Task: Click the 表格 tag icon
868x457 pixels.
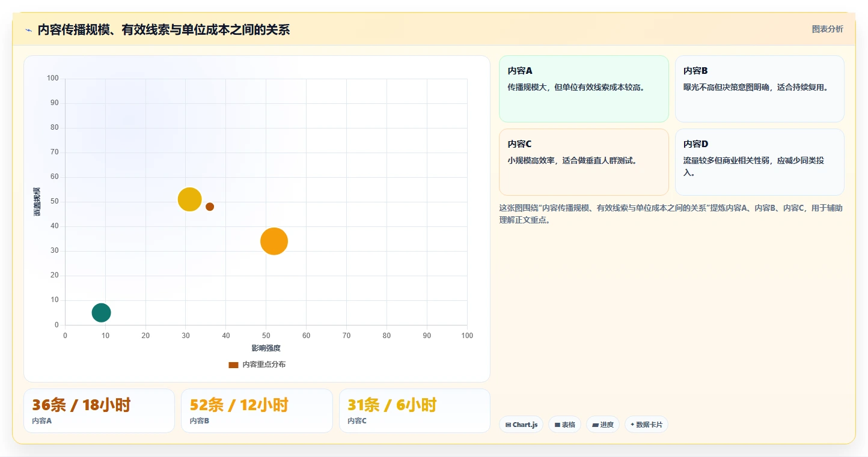Action: [557, 425]
